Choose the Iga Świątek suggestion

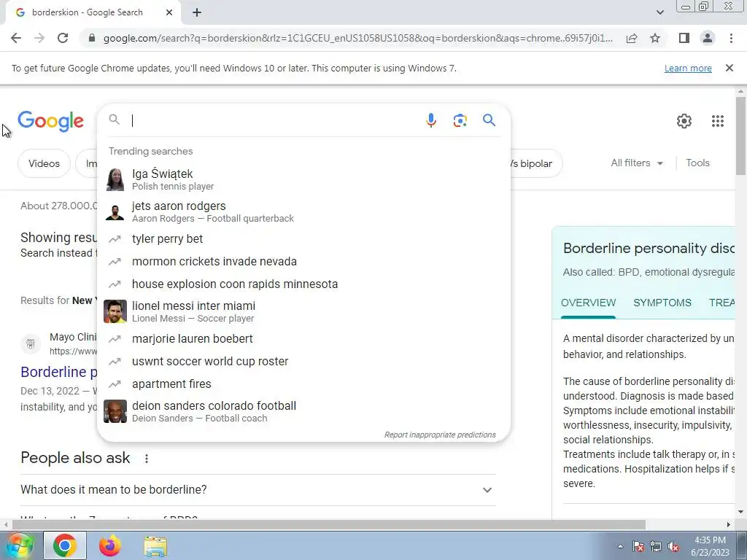303,179
